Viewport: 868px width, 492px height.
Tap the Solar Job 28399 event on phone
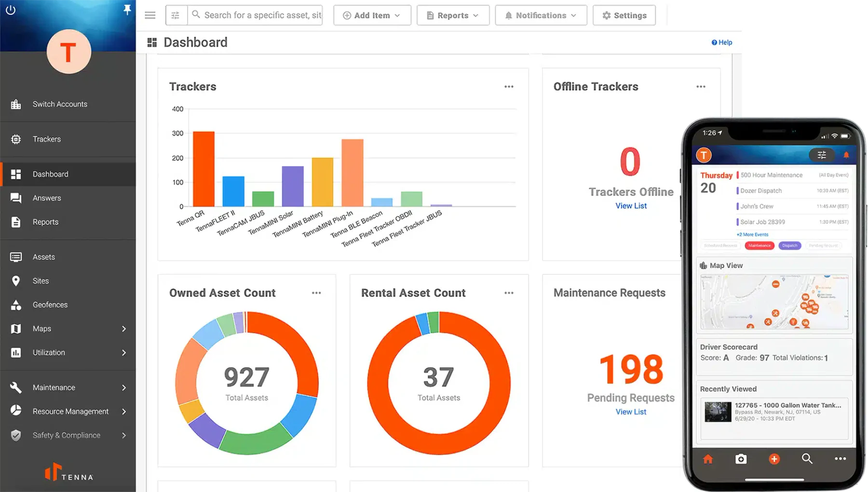click(792, 222)
